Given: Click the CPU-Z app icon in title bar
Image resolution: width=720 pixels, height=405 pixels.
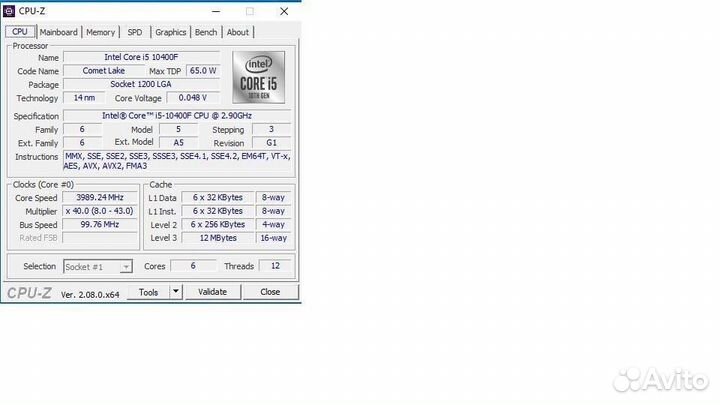Looking at the screenshot, I should (x=9, y=11).
